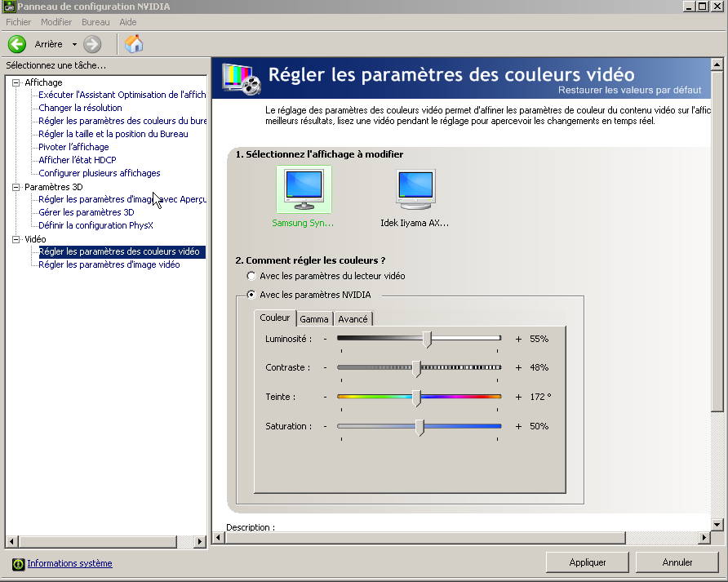Click the main panel scroll-down arrow
This screenshot has width=728, height=582.
coord(717,525)
